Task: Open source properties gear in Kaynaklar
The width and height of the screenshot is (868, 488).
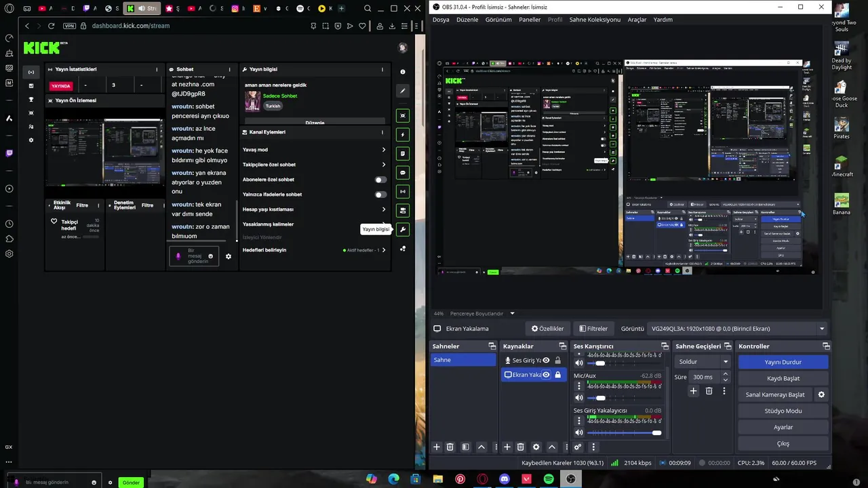Action: click(x=536, y=447)
